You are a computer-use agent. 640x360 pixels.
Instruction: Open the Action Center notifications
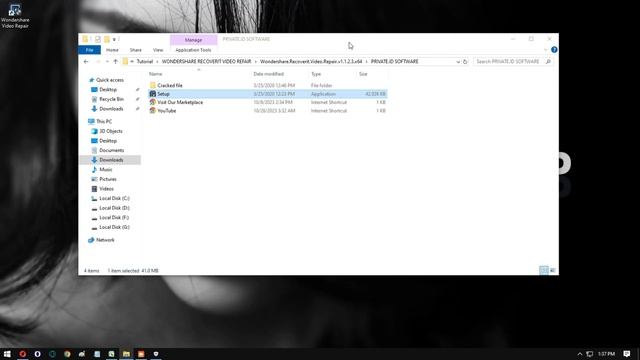(x=627, y=354)
